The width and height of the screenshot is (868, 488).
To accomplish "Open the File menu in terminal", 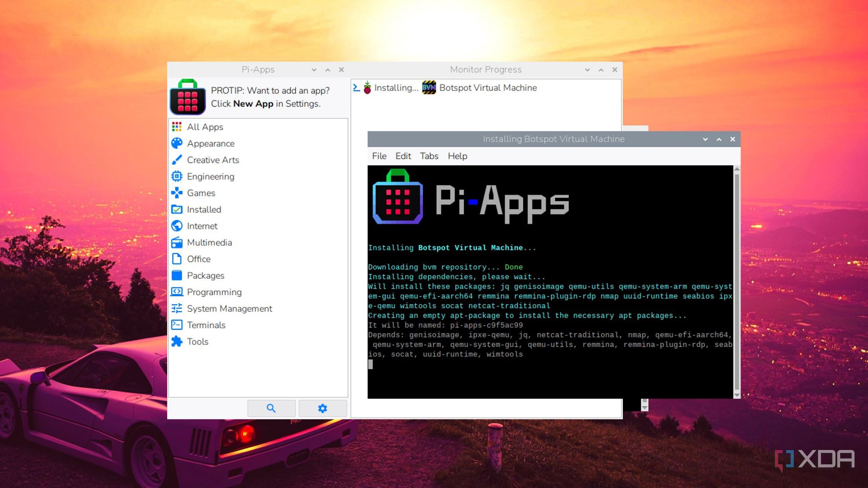I will (379, 156).
